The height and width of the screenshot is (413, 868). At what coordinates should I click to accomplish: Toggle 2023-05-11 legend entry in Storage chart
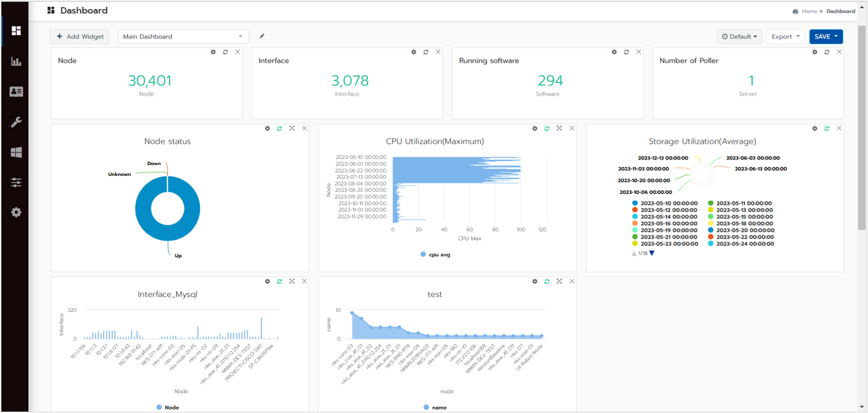click(740, 203)
